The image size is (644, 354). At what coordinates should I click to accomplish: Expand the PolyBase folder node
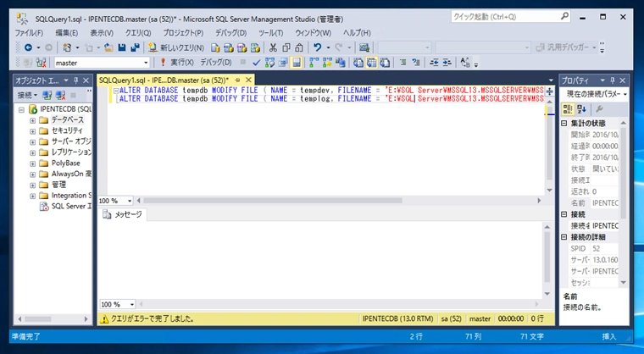32,163
